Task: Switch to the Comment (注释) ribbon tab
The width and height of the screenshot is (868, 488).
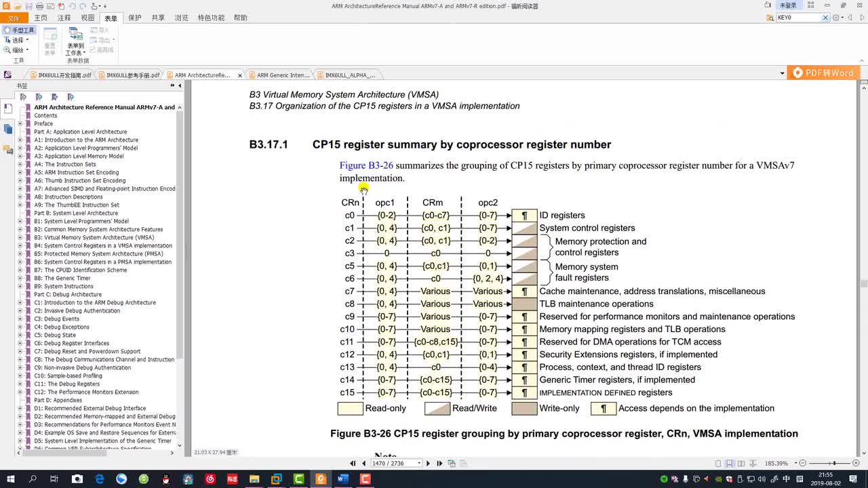Action: tap(64, 18)
